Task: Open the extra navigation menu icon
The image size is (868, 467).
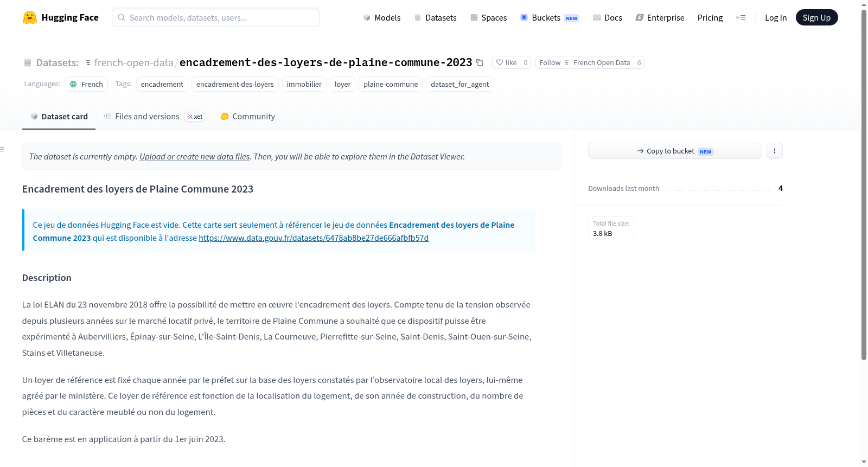Action: click(x=741, y=17)
